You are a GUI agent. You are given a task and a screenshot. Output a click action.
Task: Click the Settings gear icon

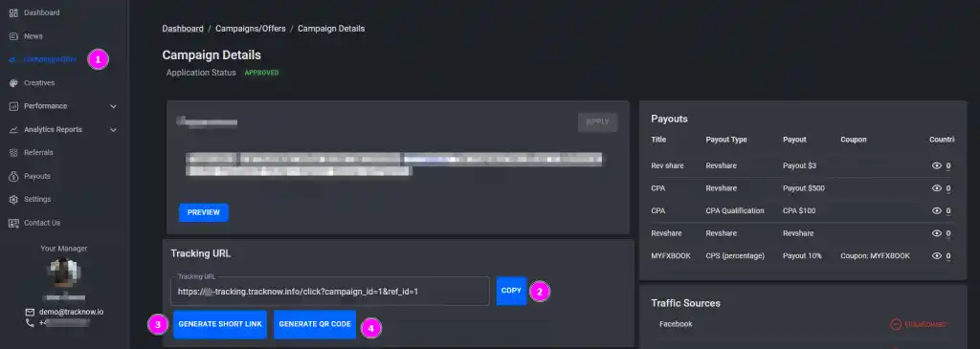pyautogui.click(x=13, y=199)
